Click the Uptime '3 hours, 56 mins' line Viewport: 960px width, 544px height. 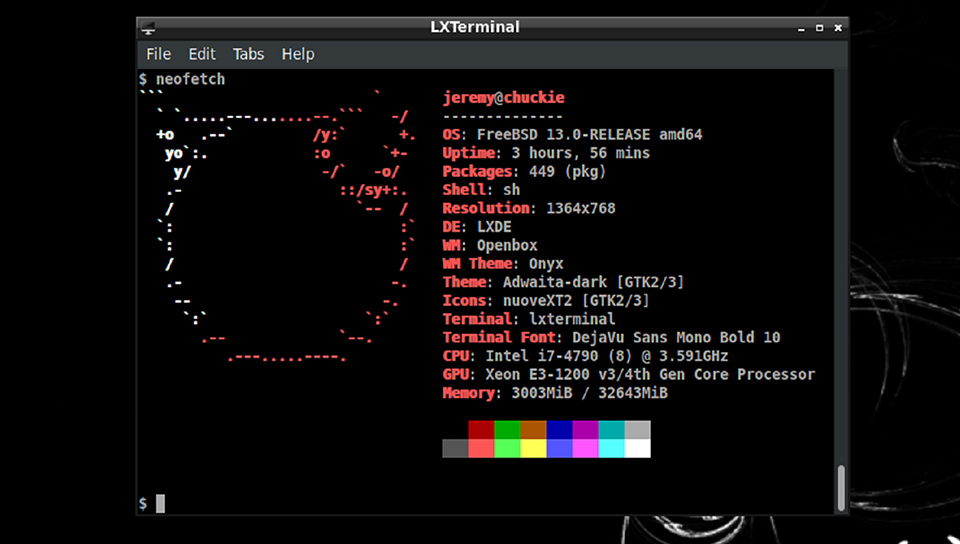pos(546,153)
